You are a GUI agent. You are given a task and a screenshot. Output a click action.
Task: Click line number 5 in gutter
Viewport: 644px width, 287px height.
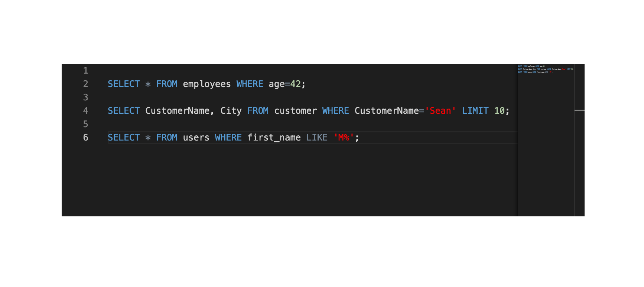pos(85,124)
